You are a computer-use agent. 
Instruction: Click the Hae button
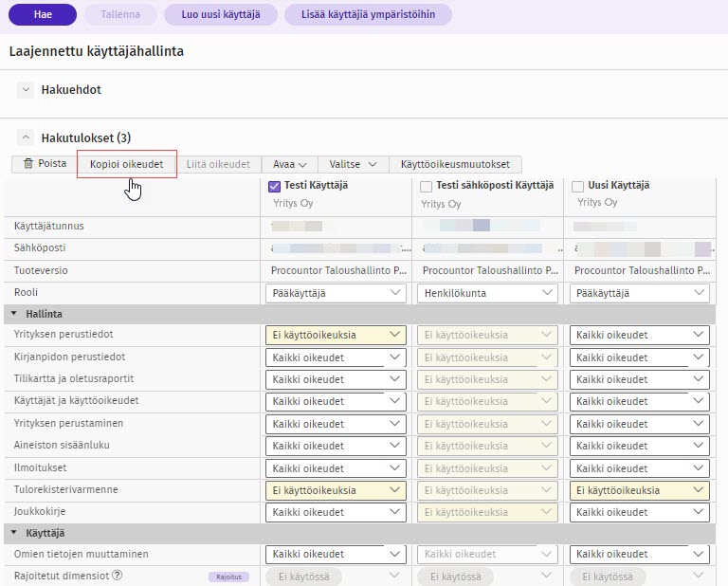pos(43,14)
